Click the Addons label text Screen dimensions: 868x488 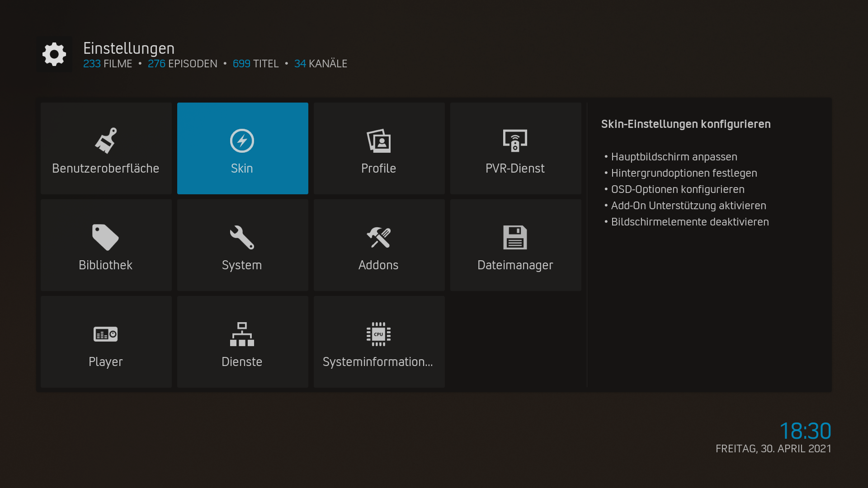click(x=378, y=265)
